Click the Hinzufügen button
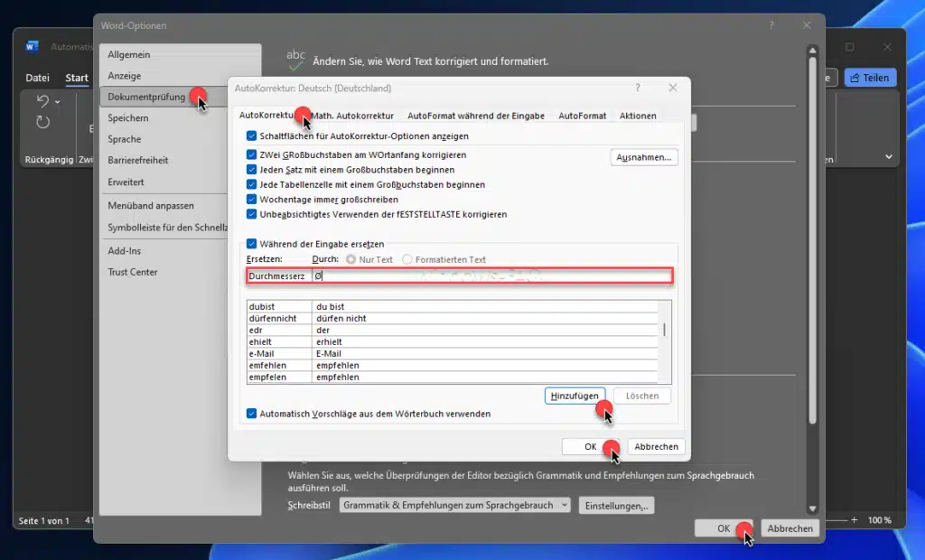The width and height of the screenshot is (925, 560). [575, 396]
